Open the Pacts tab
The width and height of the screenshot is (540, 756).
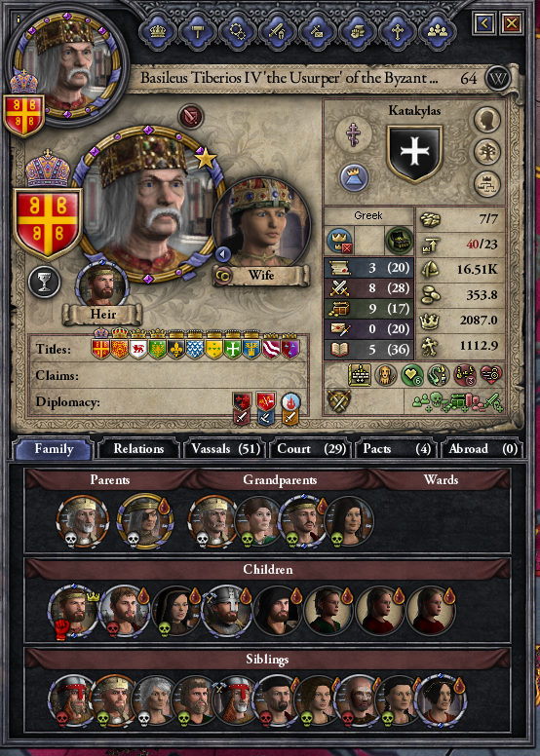(397, 449)
